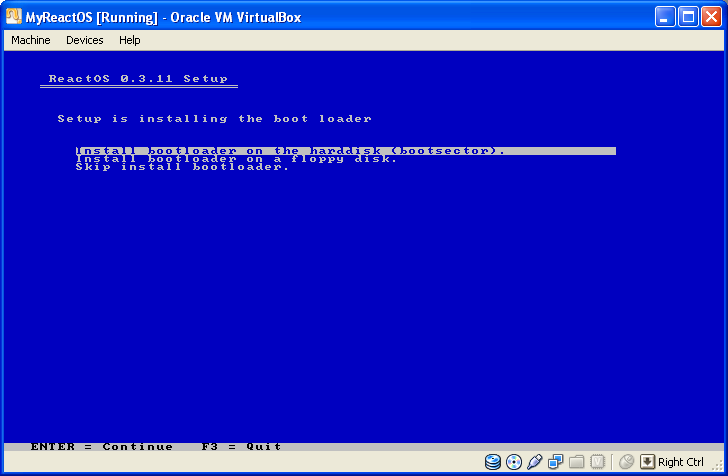
Task: Click the mouse integration status icon
Action: 626,462
